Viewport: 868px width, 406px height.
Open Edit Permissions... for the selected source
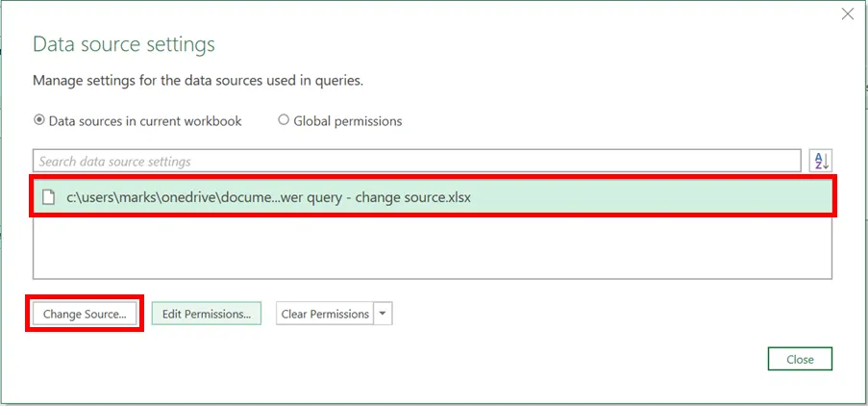pos(207,314)
